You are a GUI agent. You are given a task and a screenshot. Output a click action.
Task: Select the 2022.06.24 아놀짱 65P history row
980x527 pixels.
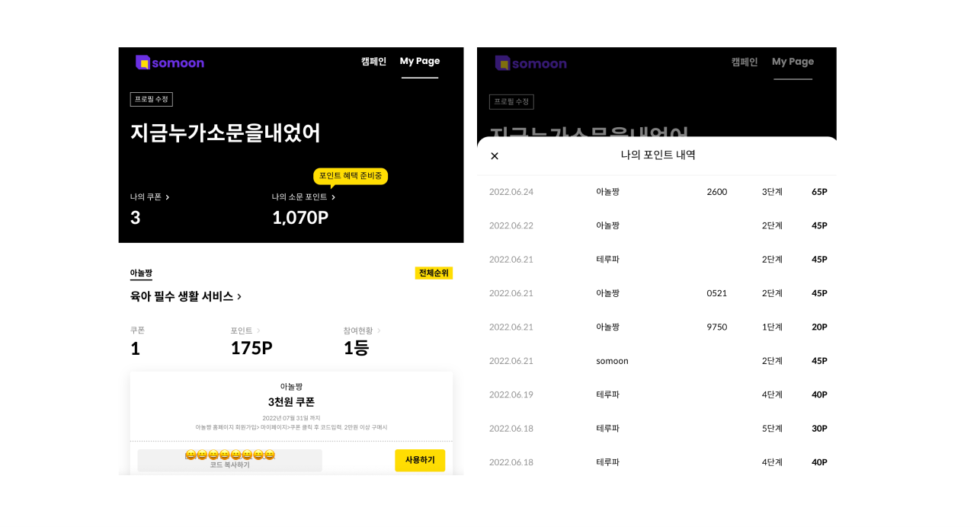tap(658, 192)
